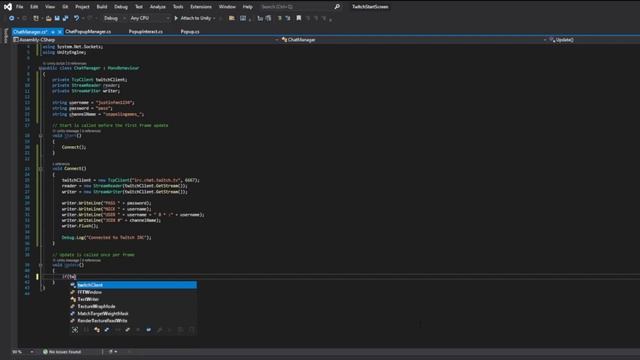The height and width of the screenshot is (360, 640).
Task: Toggle the first IntelliSense filter icon
Action: click(x=75, y=330)
